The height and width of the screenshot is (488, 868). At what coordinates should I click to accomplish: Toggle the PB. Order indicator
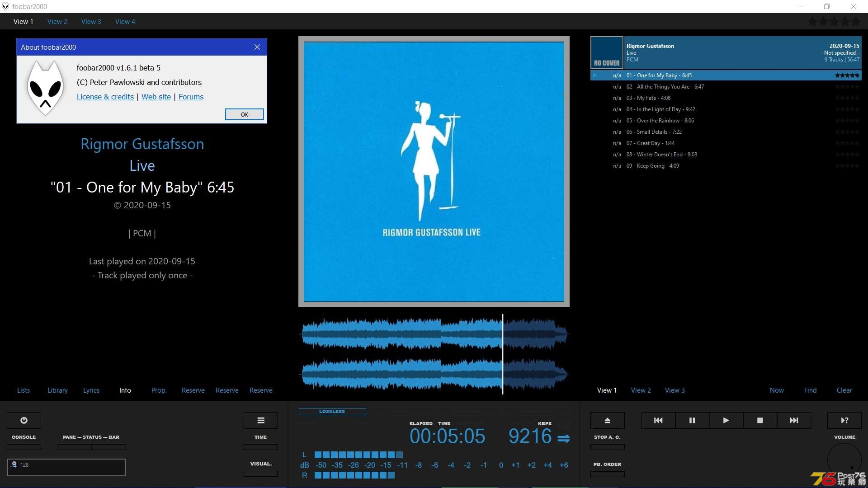pos(608,474)
